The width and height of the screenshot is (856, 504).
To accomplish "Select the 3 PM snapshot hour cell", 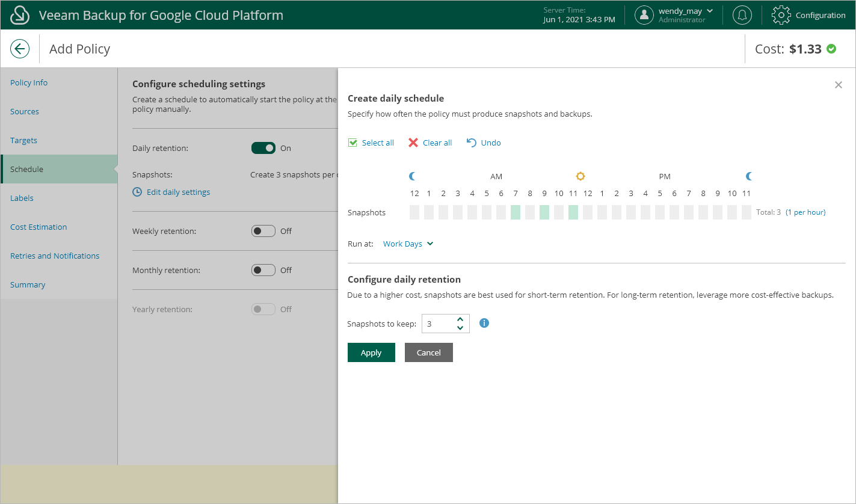I will click(x=631, y=212).
